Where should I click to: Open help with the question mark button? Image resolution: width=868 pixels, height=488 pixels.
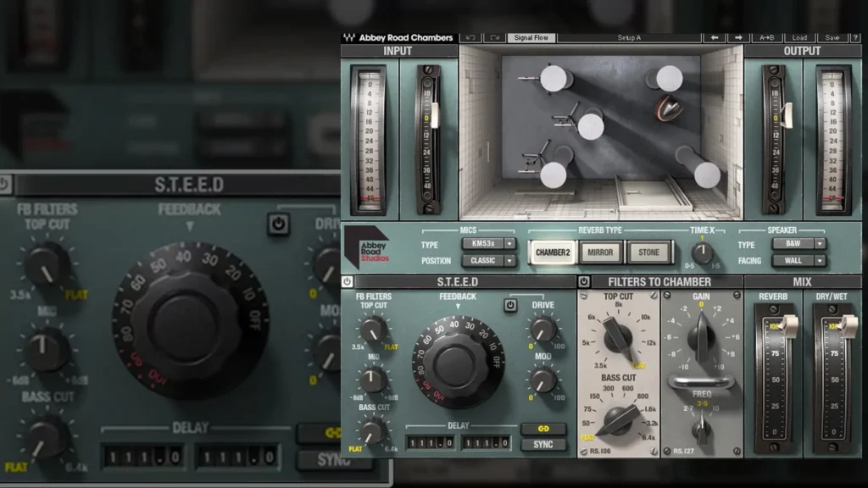pyautogui.click(x=855, y=37)
